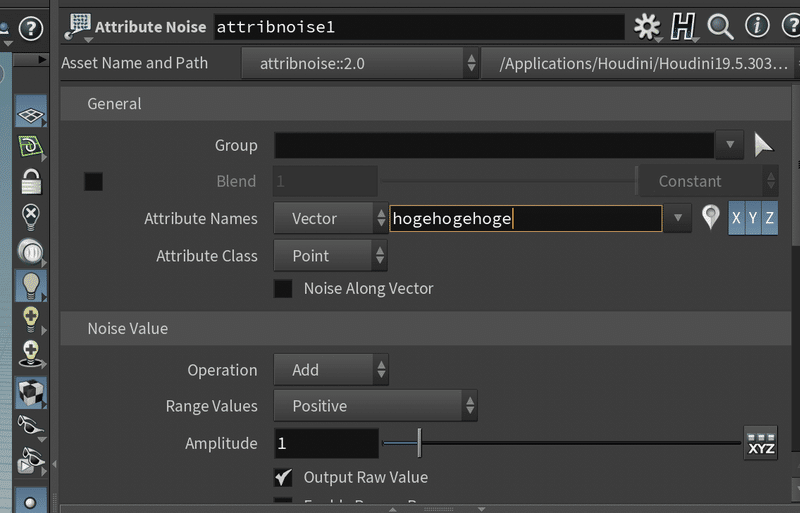Click the Amplitude slider handle
This screenshot has width=800, height=513.
[420, 443]
